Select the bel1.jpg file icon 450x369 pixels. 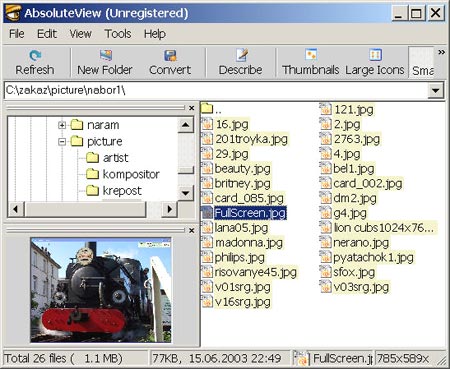[325, 168]
